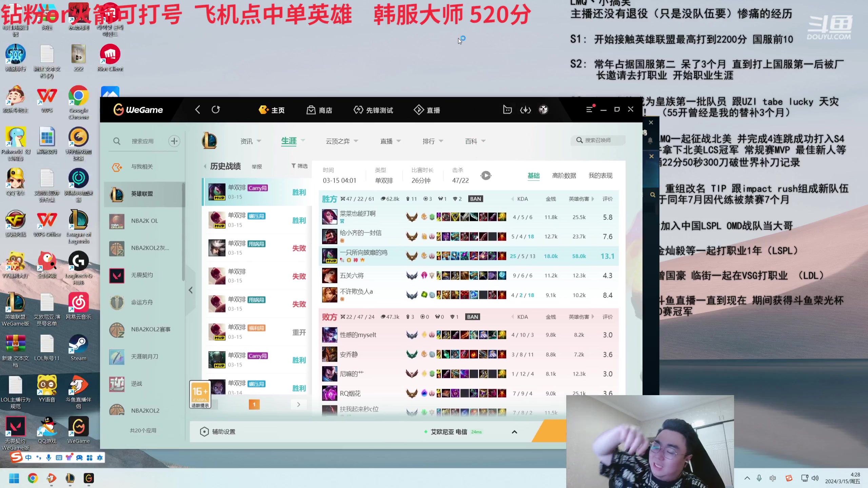Click the right arrow beside 胜方 英雄伤害
The image size is (868, 488).
click(593, 199)
